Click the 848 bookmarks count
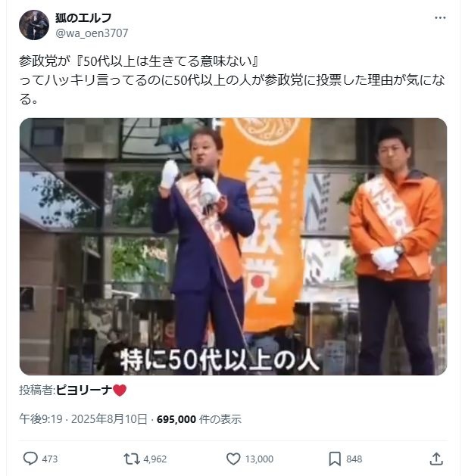 pyautogui.click(x=354, y=459)
